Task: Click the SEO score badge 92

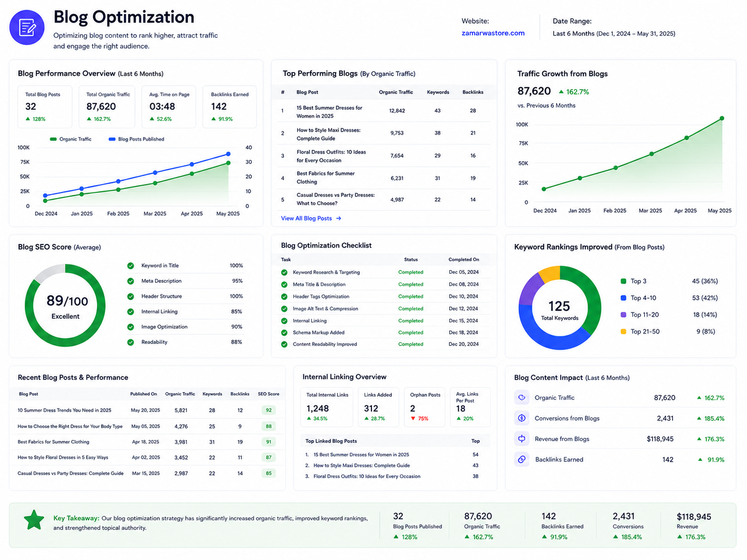Action: [x=269, y=410]
